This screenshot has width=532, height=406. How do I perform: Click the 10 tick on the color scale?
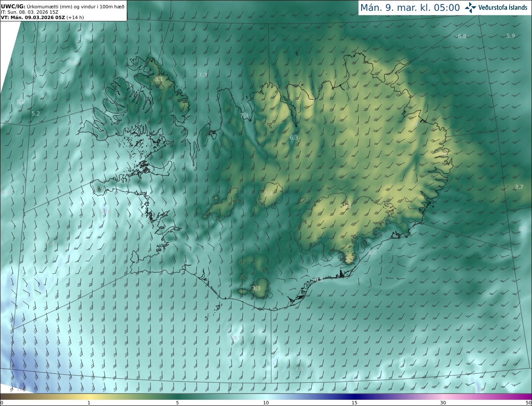pos(266,403)
